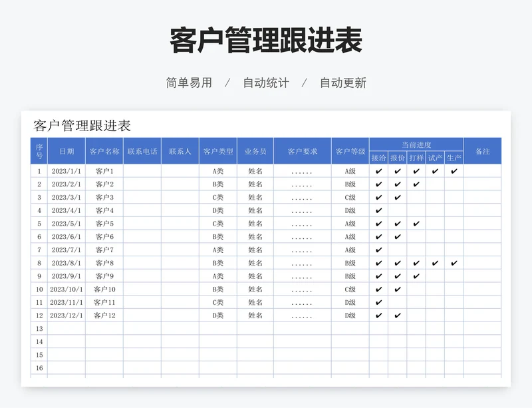
Task: Click row number 16 cell
Action: 39,368
